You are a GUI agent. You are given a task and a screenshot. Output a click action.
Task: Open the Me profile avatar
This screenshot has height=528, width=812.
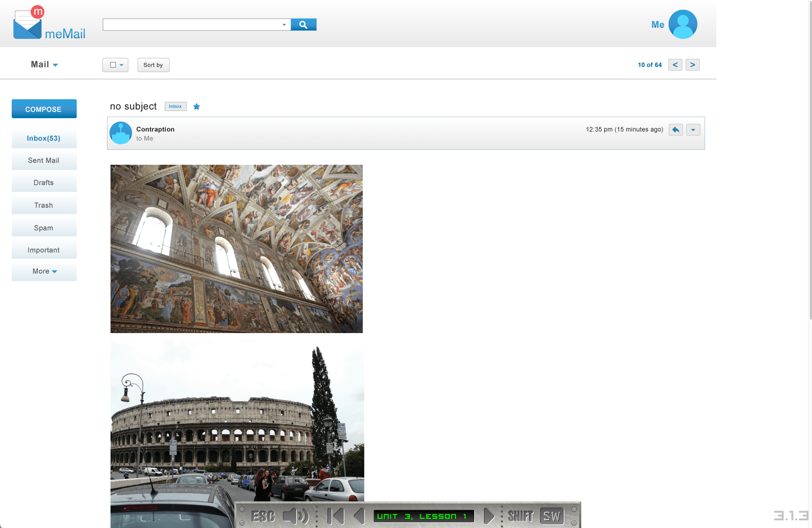(x=683, y=24)
